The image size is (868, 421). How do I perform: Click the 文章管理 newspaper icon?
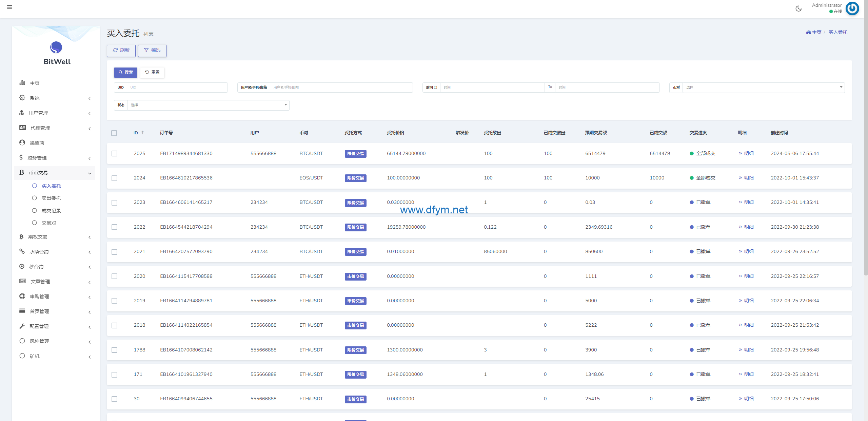click(23, 281)
